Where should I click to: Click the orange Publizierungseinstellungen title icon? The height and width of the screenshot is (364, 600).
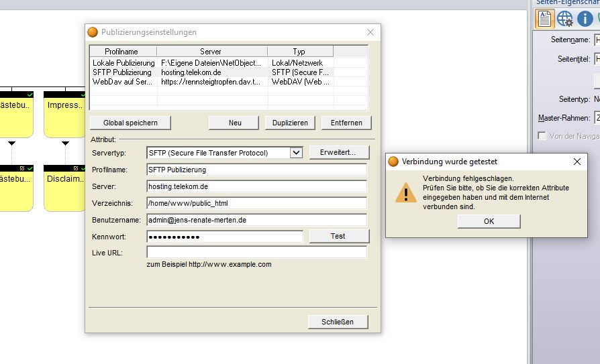tap(93, 32)
